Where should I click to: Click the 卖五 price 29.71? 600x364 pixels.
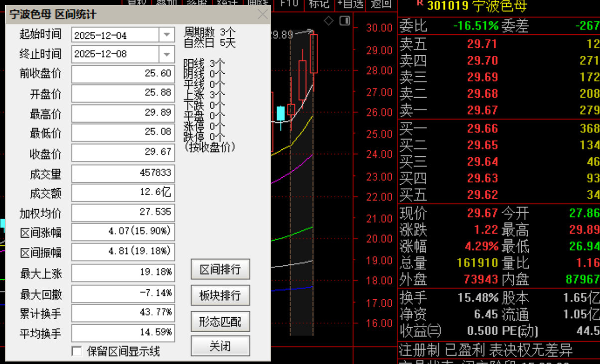(x=482, y=44)
